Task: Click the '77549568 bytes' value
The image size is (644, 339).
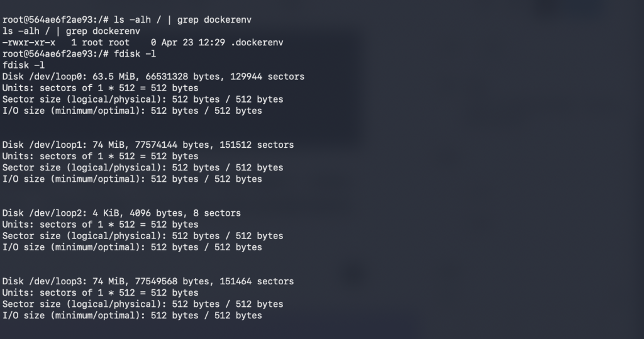Action: [x=156, y=281]
